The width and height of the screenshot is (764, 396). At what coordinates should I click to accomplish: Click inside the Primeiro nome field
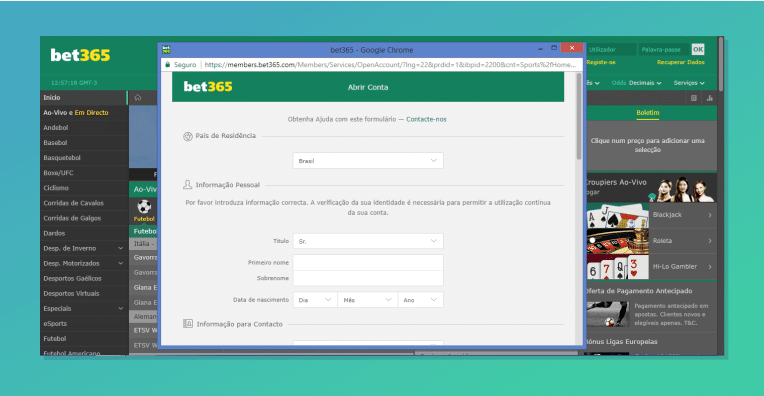tap(368, 263)
